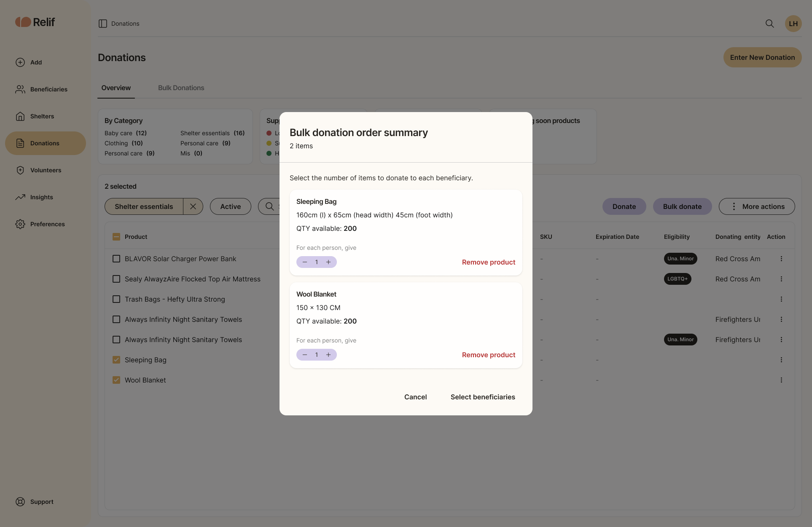Click the Donate button
This screenshot has width=812, height=527.
coord(624,206)
